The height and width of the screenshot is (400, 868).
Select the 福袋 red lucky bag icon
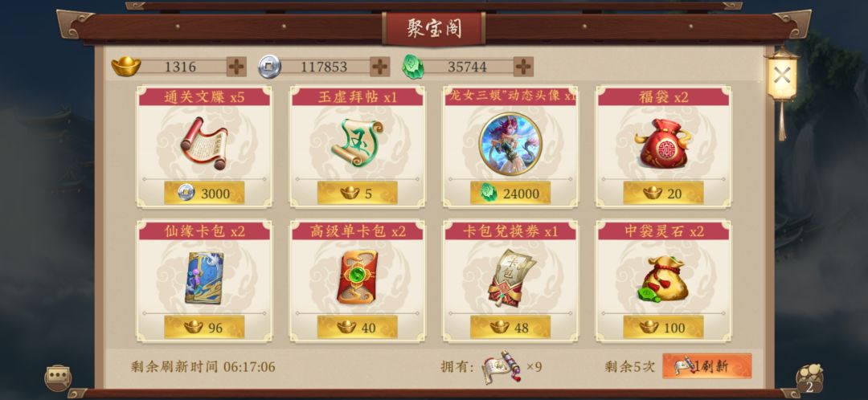(x=663, y=143)
